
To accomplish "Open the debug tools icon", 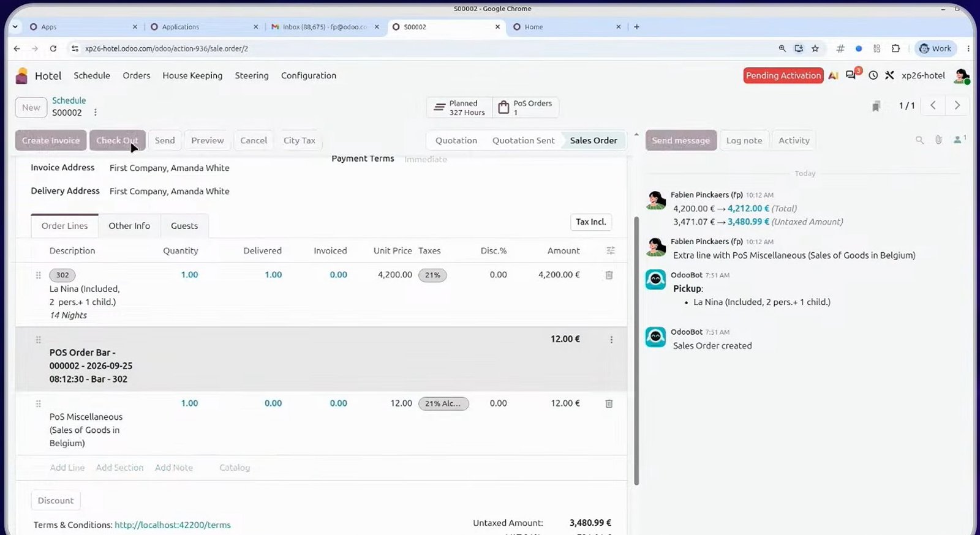I will tap(889, 75).
